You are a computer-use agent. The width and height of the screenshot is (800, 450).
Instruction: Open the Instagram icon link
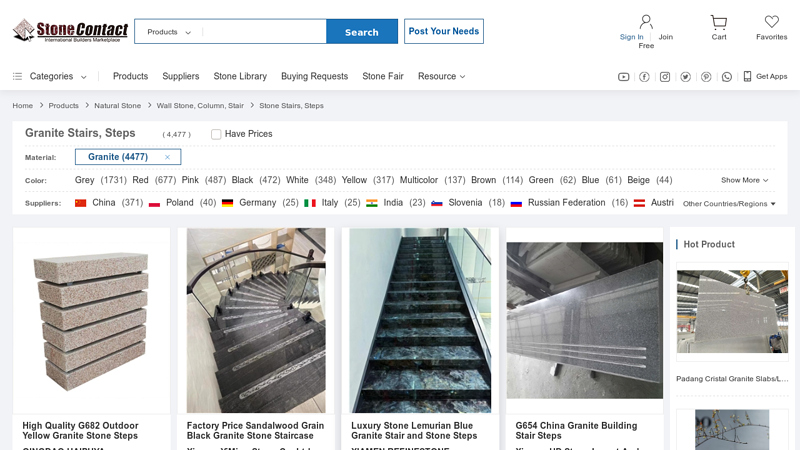point(665,77)
